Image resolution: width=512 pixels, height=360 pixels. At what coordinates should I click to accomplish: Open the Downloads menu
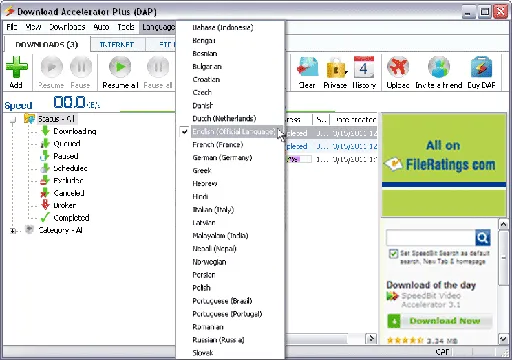pyautogui.click(x=67, y=27)
